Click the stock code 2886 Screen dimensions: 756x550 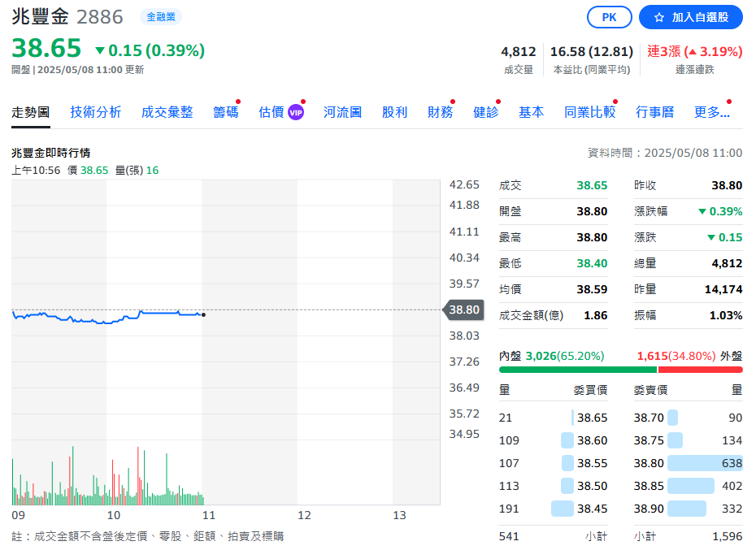click(x=100, y=17)
